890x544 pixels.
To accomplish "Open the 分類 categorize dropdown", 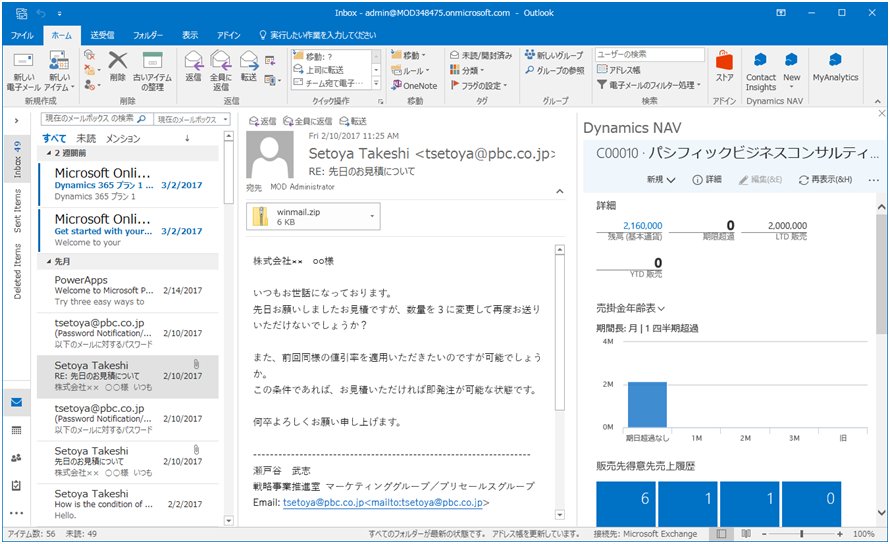I will click(x=467, y=70).
